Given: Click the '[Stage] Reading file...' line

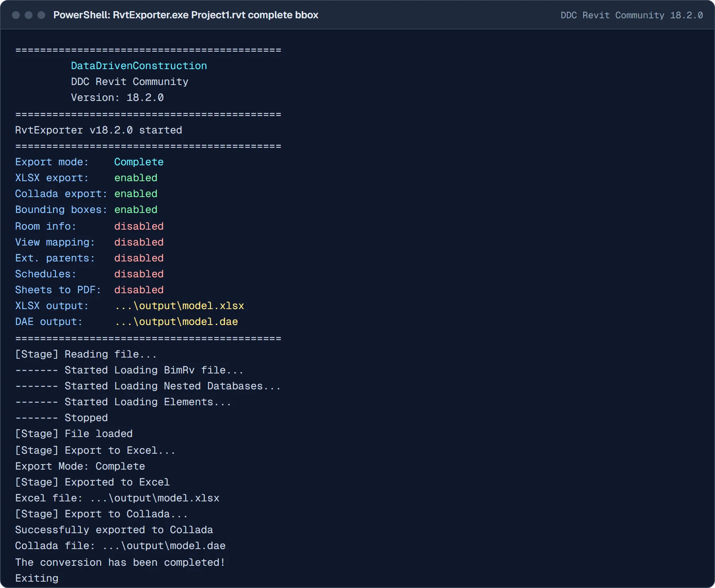Looking at the screenshot, I should (86, 354).
